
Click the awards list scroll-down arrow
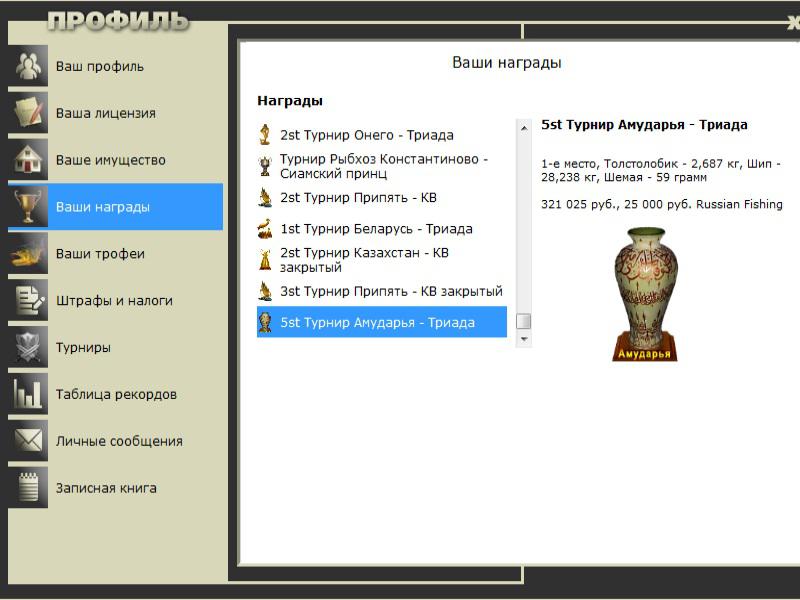[524, 339]
